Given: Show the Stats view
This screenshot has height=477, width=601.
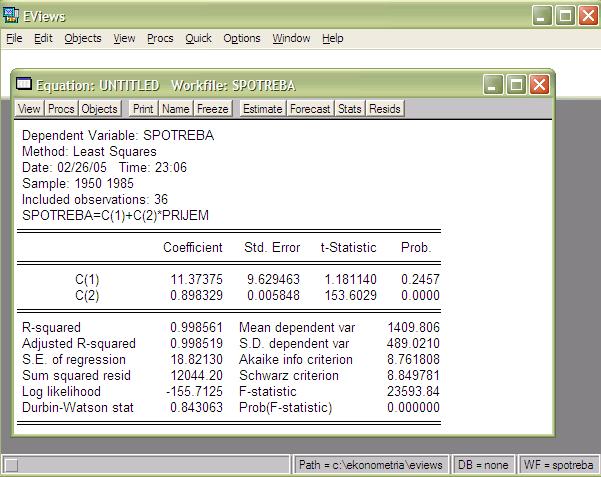Looking at the screenshot, I should [x=349, y=109].
